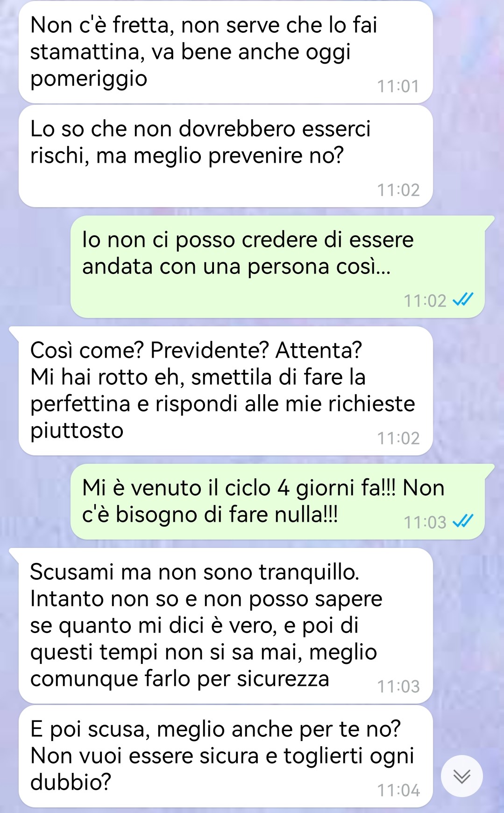Tap 11:03 timestamp on received 'Scusami' message
The image size is (504, 813).
click(x=398, y=687)
